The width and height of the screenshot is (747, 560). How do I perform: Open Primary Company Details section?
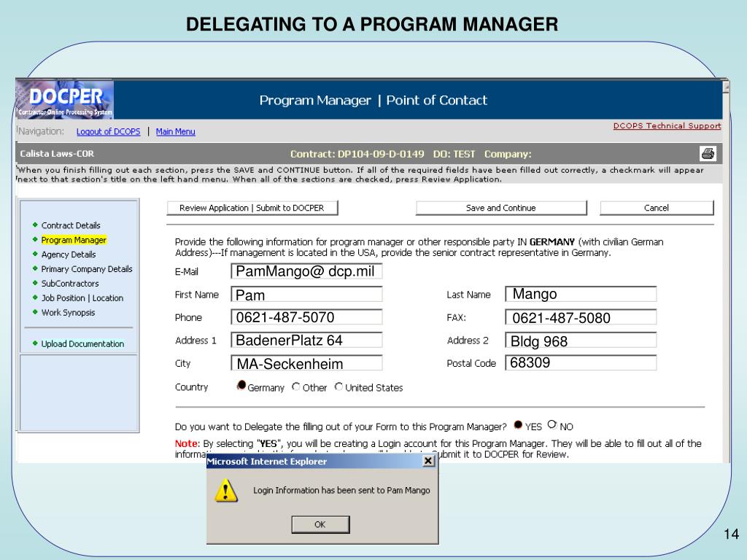pyautogui.click(x=87, y=269)
